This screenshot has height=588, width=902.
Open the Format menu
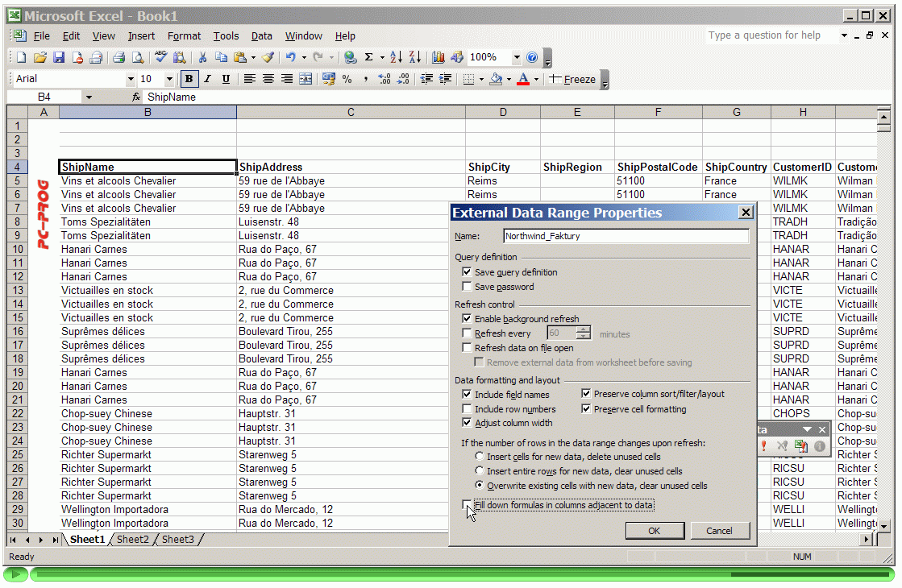click(x=184, y=35)
